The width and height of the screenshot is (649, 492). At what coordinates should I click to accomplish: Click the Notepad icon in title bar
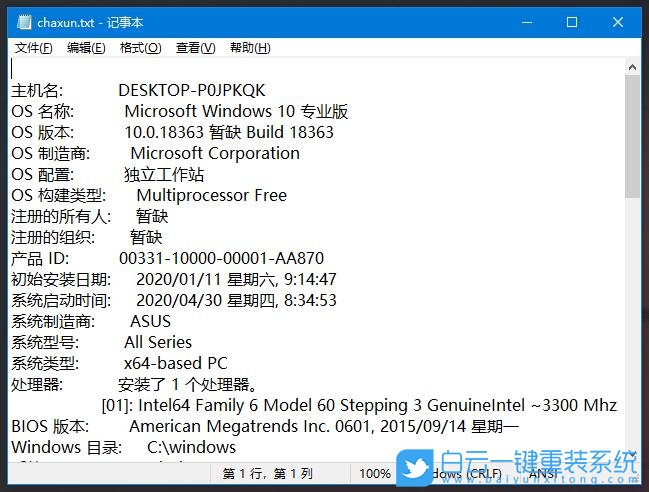[24, 22]
